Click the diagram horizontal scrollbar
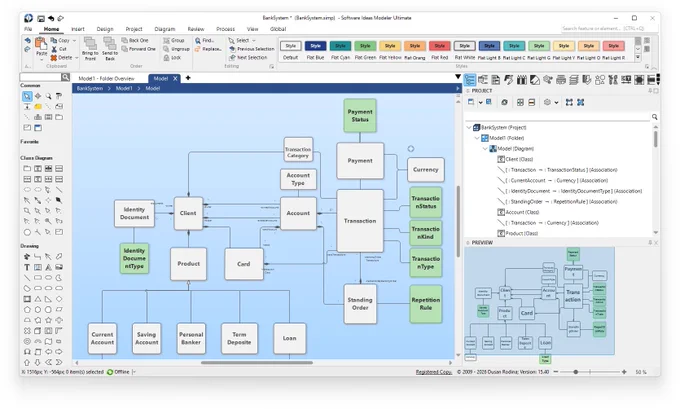The image size is (680, 409). click(x=257, y=363)
